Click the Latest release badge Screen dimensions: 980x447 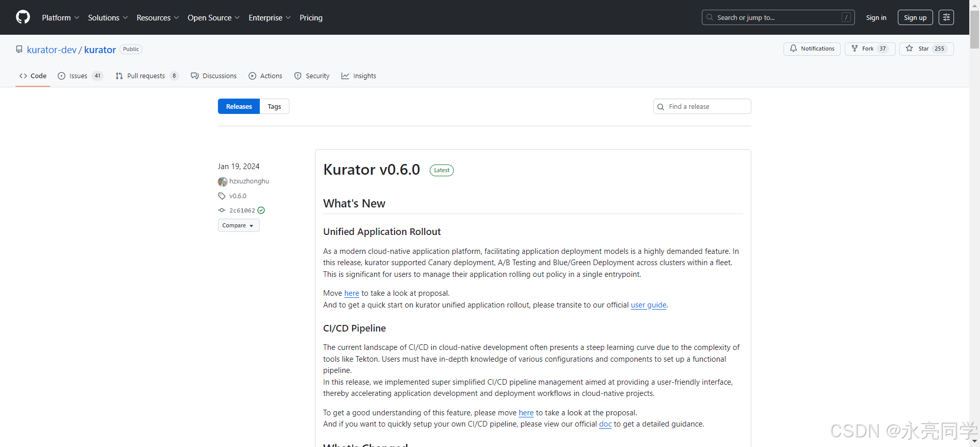[442, 170]
